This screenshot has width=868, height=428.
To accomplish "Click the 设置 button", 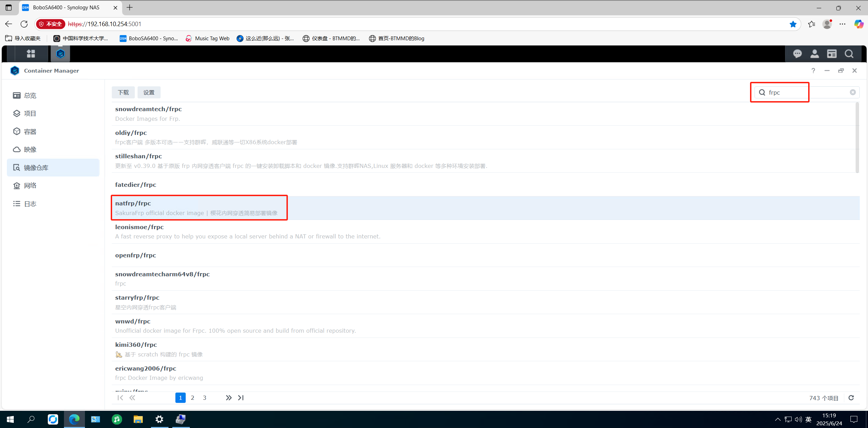I will click(149, 93).
